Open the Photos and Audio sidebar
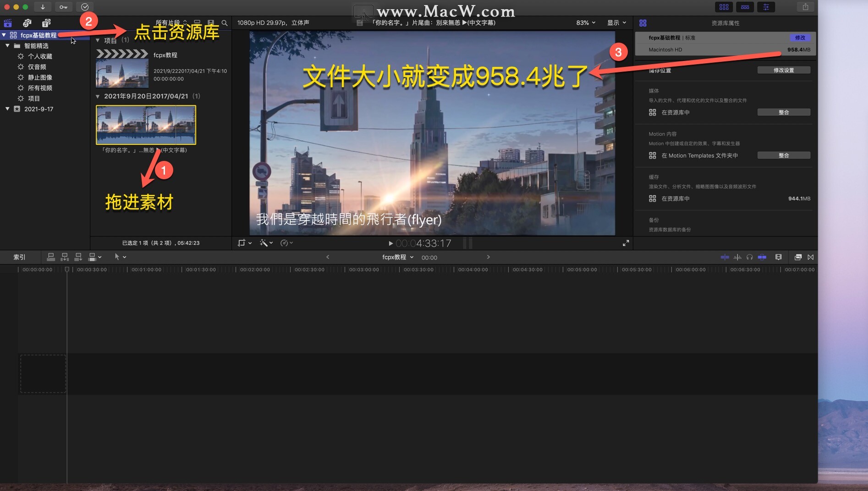868x491 pixels. pyautogui.click(x=27, y=23)
